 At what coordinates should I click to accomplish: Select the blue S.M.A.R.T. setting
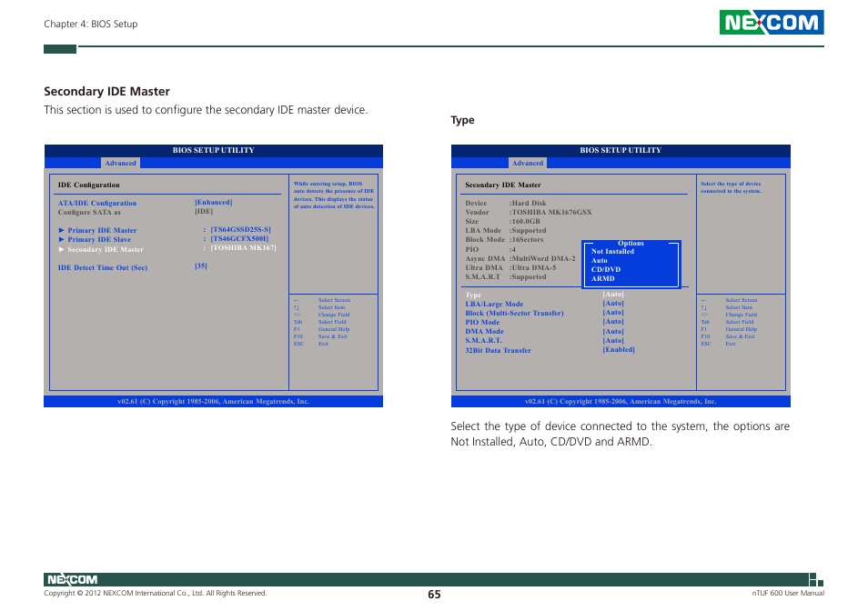tap(483, 341)
